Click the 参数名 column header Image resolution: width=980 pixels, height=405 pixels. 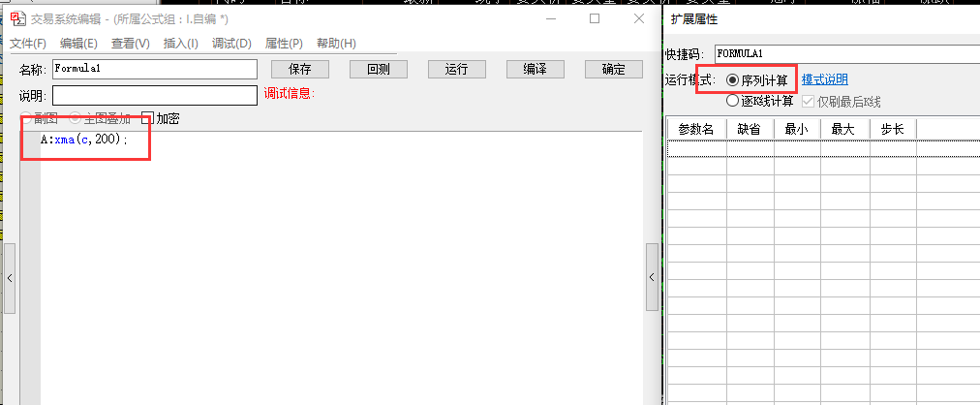click(x=697, y=130)
